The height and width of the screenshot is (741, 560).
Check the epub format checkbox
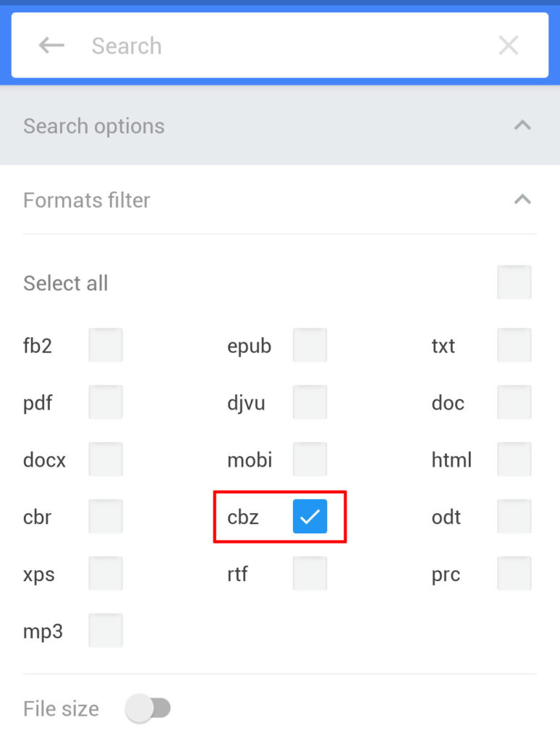[x=310, y=344]
